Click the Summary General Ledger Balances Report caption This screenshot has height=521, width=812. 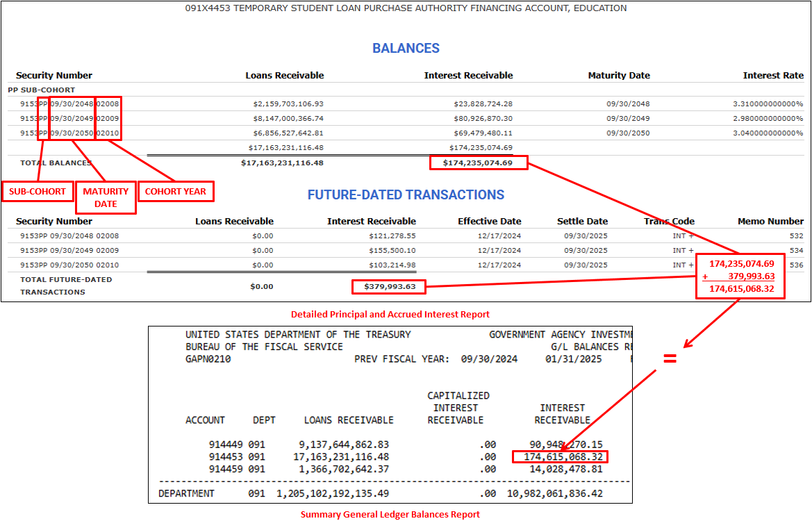coord(391,514)
